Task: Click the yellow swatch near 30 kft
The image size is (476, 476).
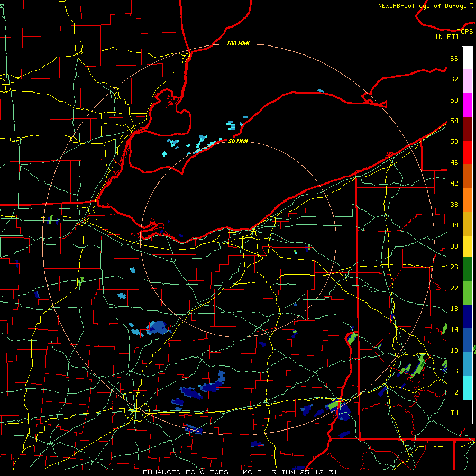Action: click(x=467, y=246)
